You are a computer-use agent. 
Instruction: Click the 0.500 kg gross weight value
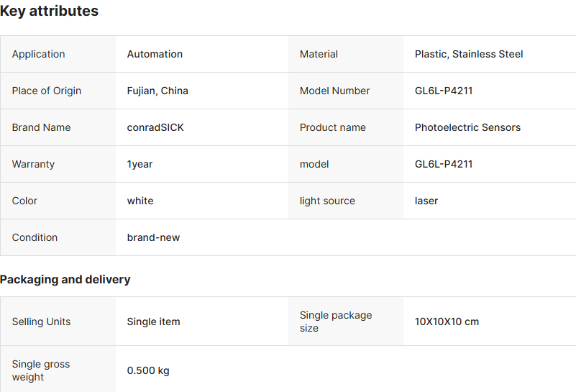148,370
